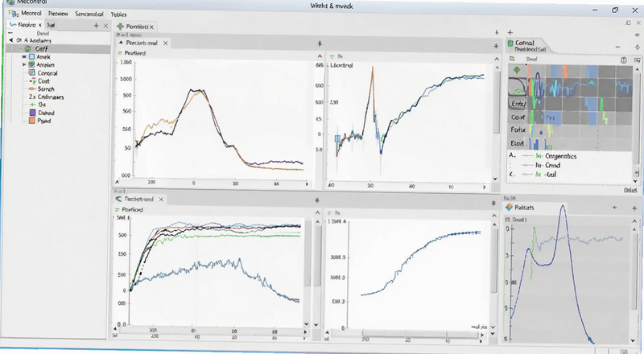Screen dimensions: 644x354
Task: Click the Pertlierd legend icon in top-left plot
Action: coord(120,53)
